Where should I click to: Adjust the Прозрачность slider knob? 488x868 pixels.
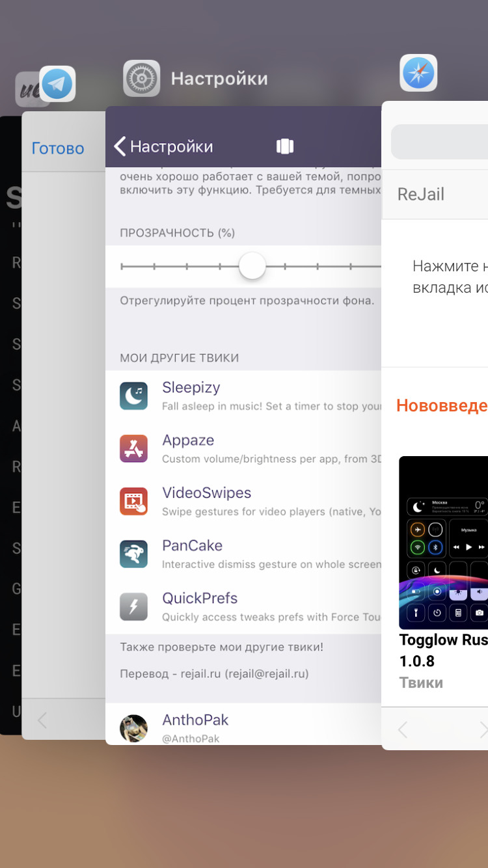pyautogui.click(x=252, y=266)
